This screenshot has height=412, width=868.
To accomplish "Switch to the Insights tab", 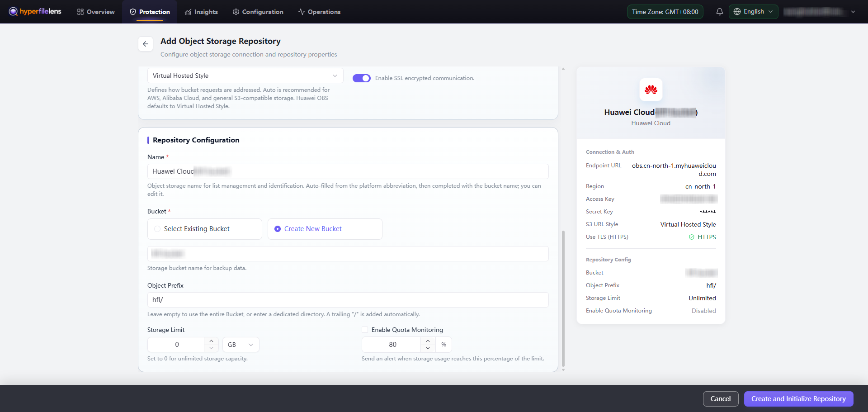I will (201, 12).
